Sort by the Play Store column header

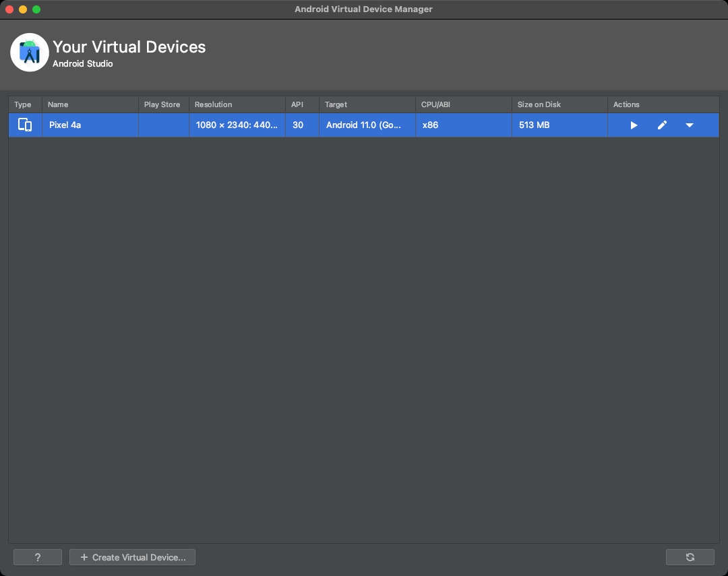[x=163, y=104]
